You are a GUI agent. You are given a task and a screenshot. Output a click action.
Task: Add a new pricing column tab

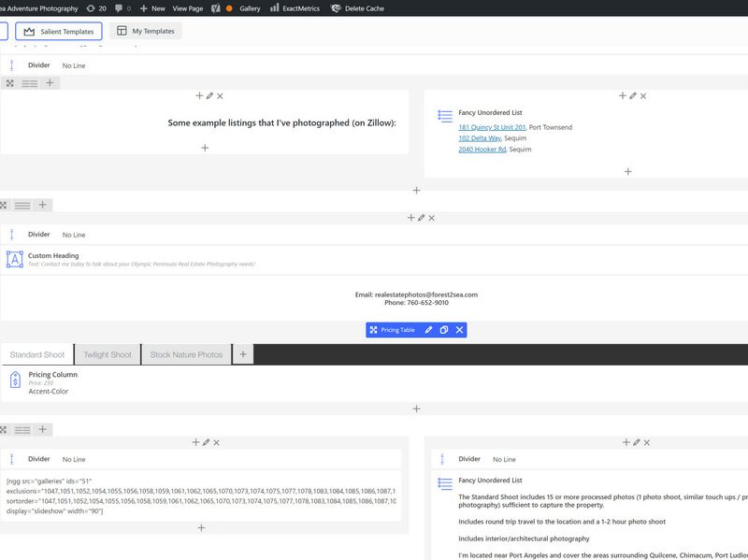242,354
